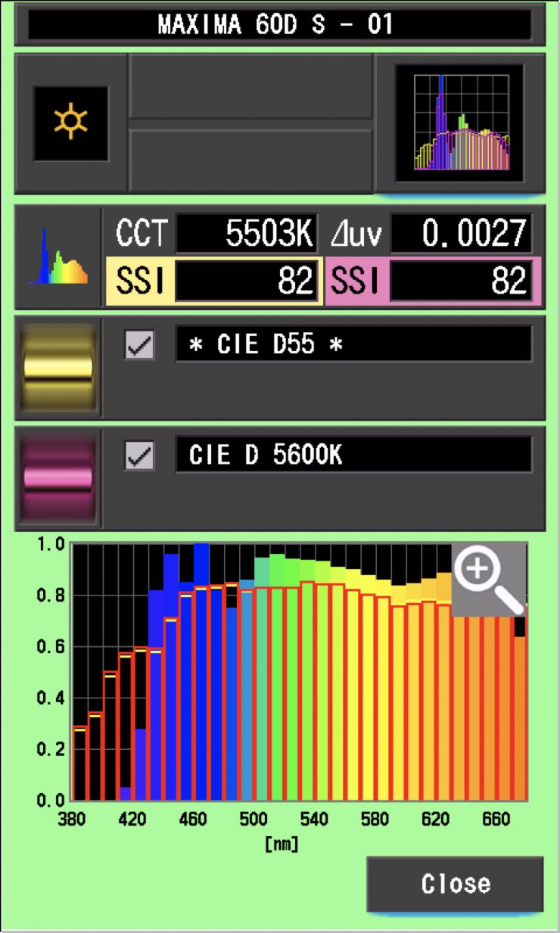The width and height of the screenshot is (560, 933).
Task: Click the sun light source icon
Action: [x=70, y=123]
